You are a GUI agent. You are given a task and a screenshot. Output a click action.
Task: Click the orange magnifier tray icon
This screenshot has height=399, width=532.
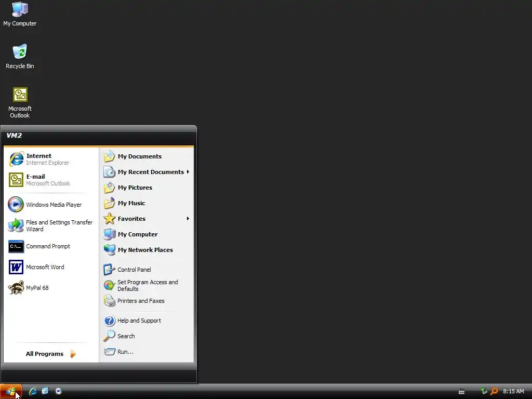[495, 391]
